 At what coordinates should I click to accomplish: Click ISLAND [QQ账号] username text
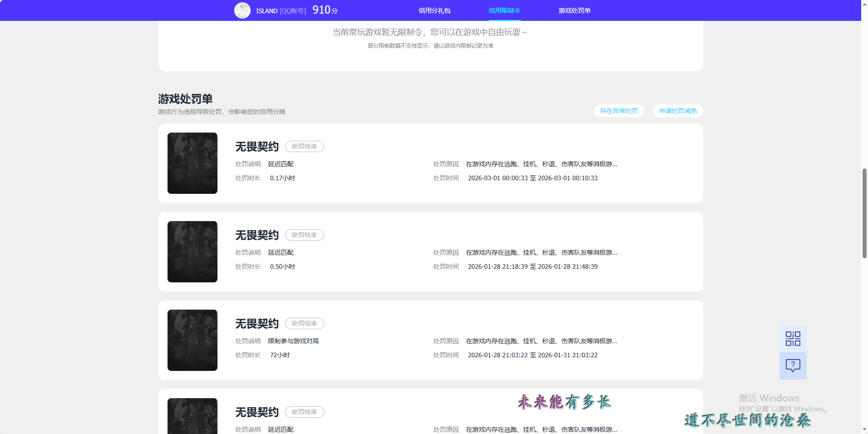(x=281, y=11)
